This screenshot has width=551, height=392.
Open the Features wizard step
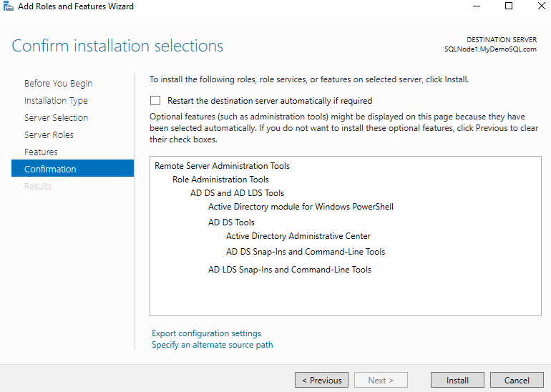[41, 152]
